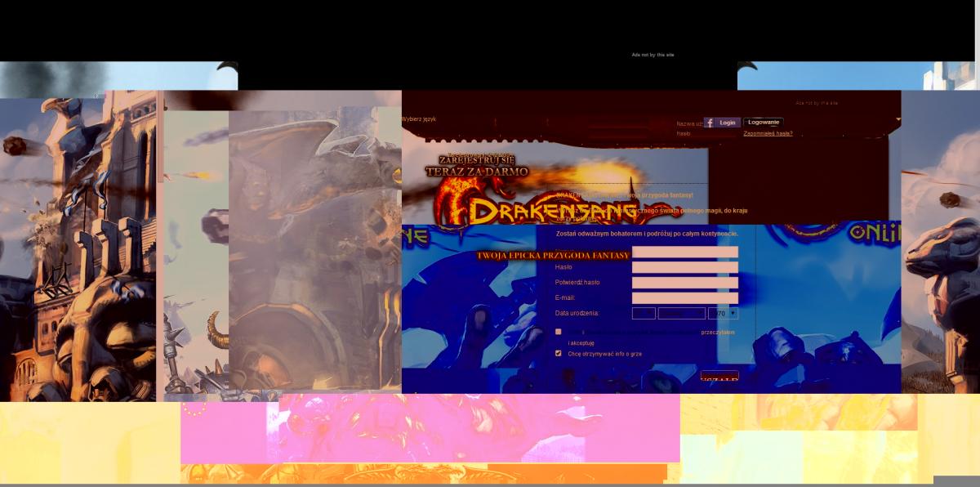
Task: Click the Logowanie button
Action: coord(764,123)
